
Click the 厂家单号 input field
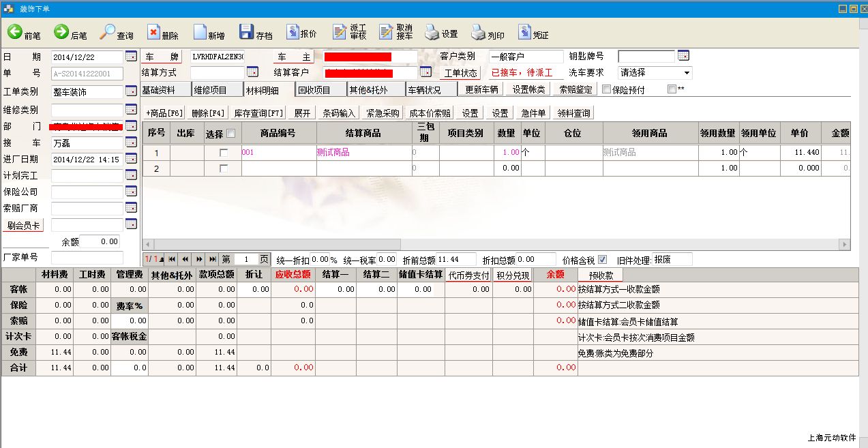click(x=87, y=258)
